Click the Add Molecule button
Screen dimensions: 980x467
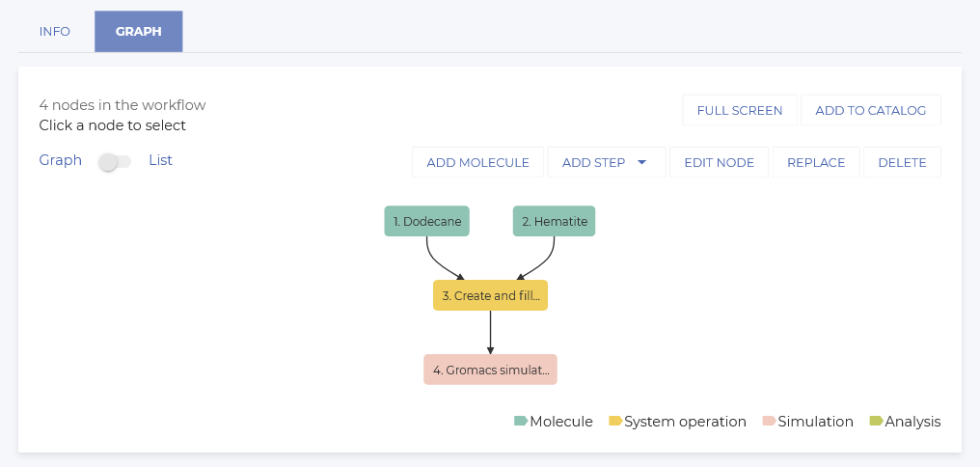coord(478,162)
